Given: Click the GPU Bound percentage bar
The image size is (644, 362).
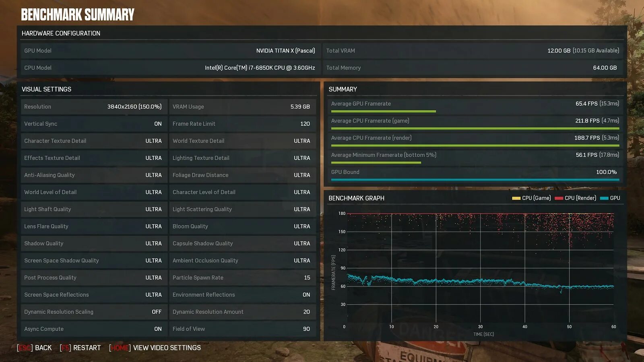Looking at the screenshot, I should point(475,180).
